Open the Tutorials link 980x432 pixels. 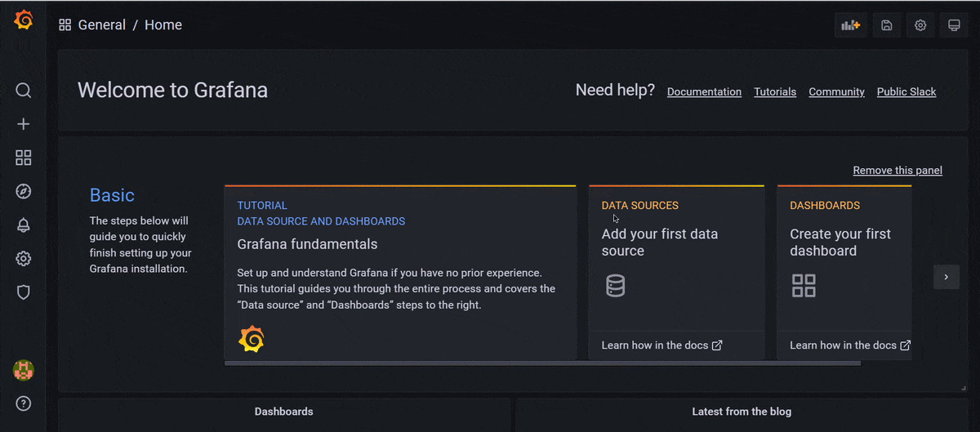tap(775, 92)
